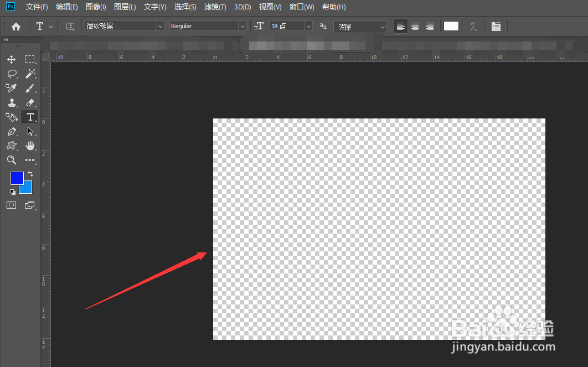588x367 pixels.
Task: Enable center text alignment
Action: point(415,25)
